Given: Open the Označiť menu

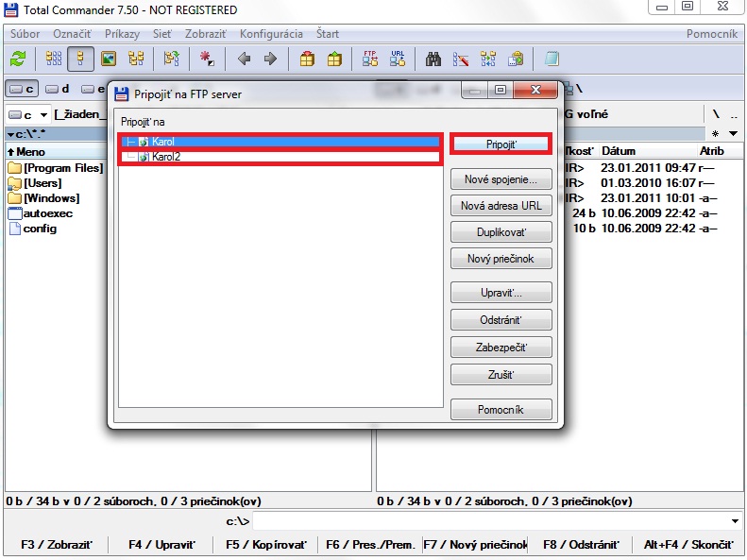Looking at the screenshot, I should pos(72,34).
